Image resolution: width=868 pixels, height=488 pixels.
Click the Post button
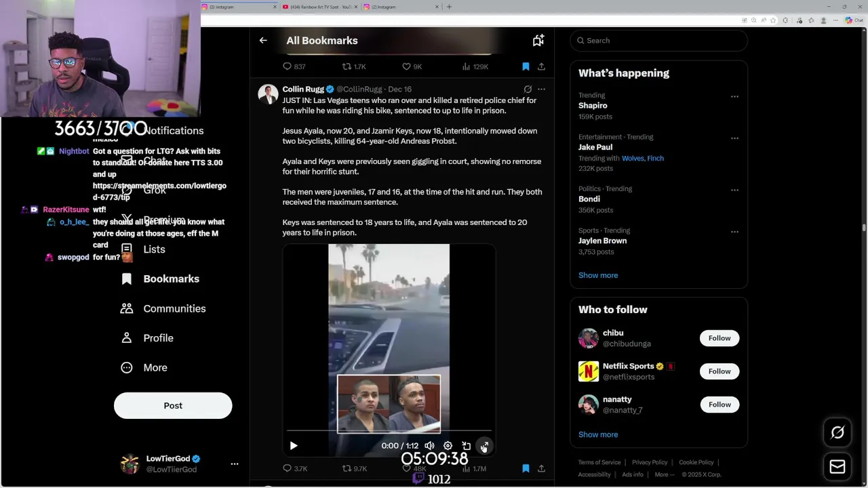173,405
